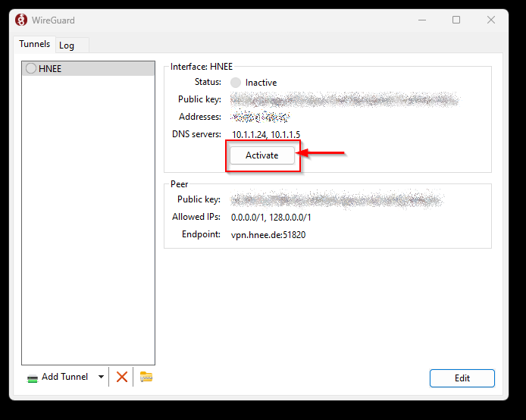Open the Add Tunnel dropdown arrow
526x420 pixels.
pos(101,377)
